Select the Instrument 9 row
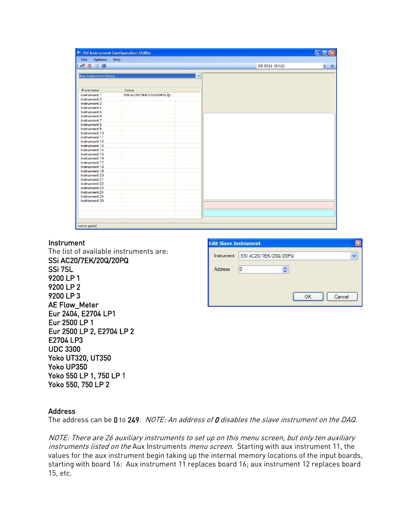Screen dimensions: 411x532 tap(140, 129)
